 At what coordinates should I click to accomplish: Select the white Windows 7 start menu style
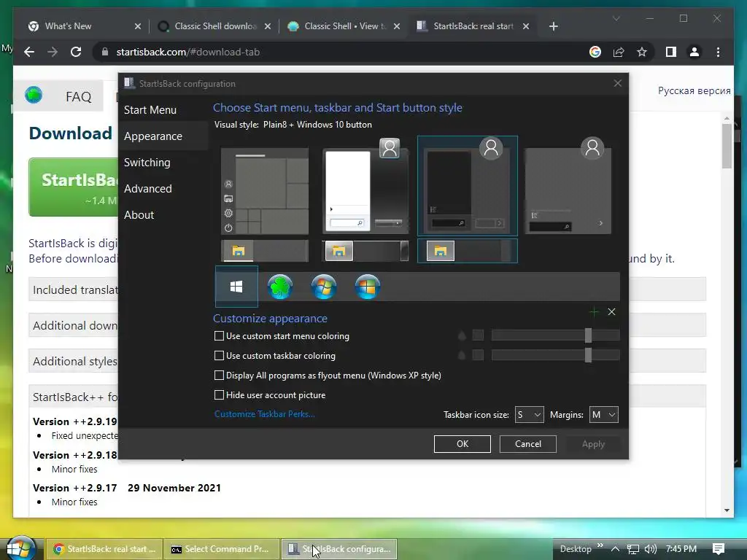click(x=366, y=186)
